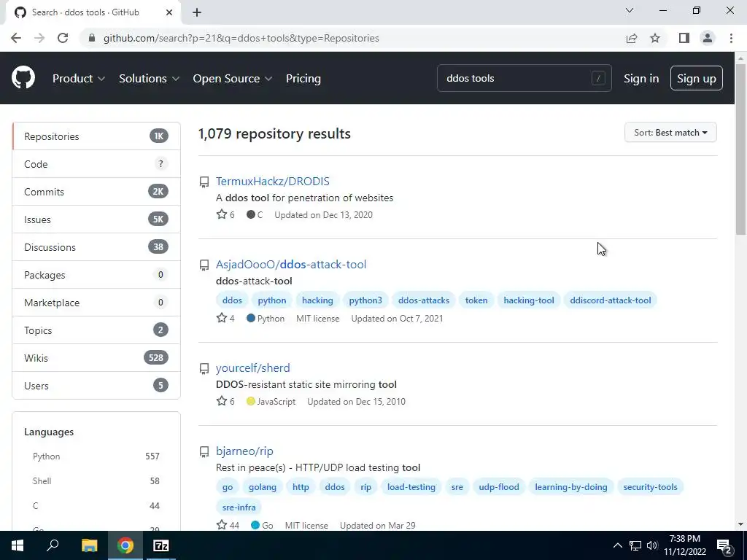Image resolution: width=747 pixels, height=560 pixels.
Task: Expand the Solutions menu
Action: click(x=149, y=79)
